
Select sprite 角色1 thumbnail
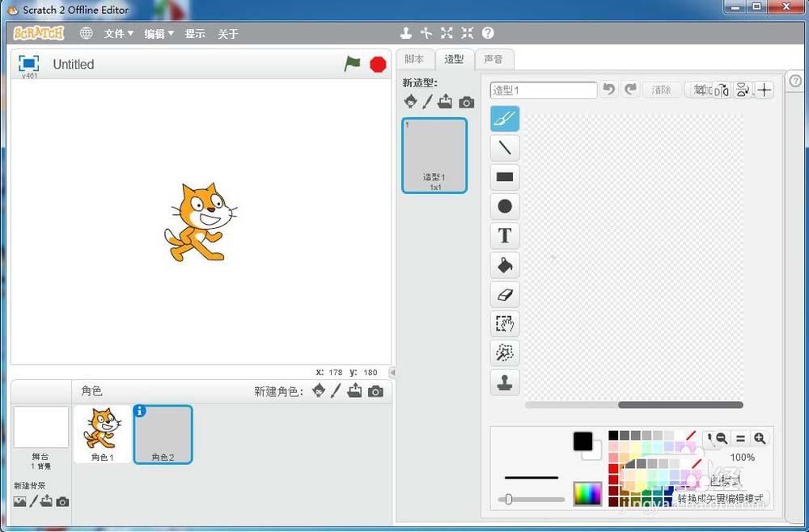click(103, 434)
